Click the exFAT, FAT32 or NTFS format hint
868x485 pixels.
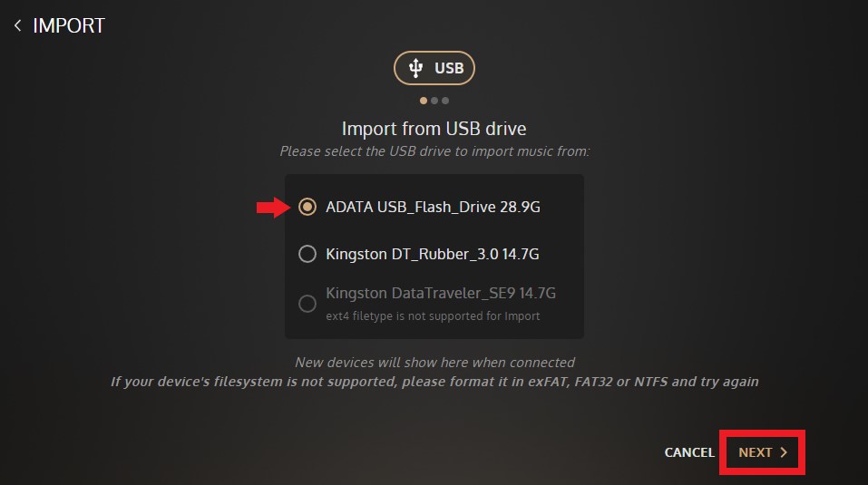pyautogui.click(x=434, y=382)
